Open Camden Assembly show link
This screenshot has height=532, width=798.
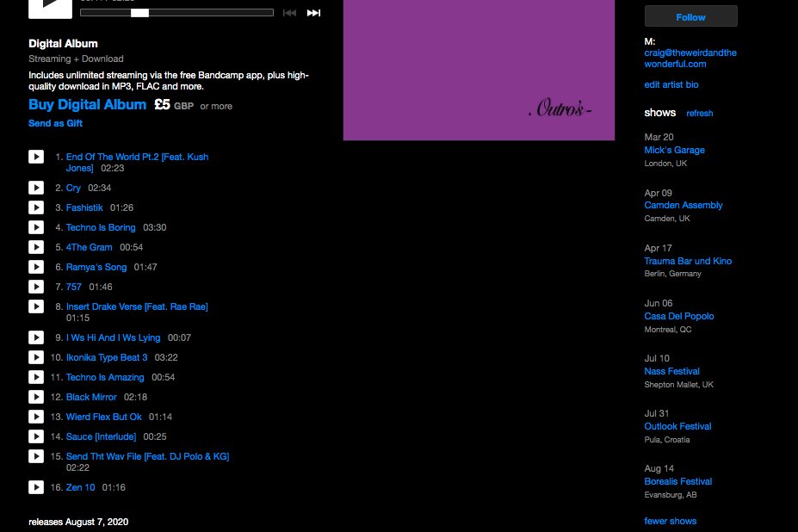(683, 205)
